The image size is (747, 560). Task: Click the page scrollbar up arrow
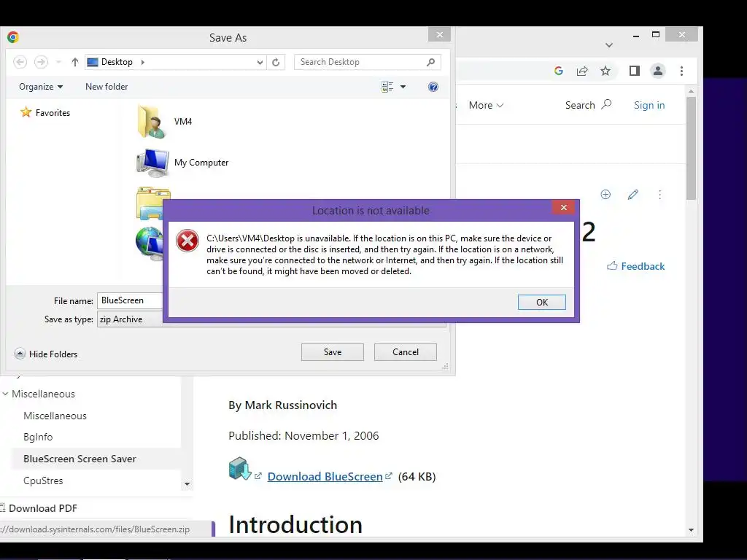692,90
